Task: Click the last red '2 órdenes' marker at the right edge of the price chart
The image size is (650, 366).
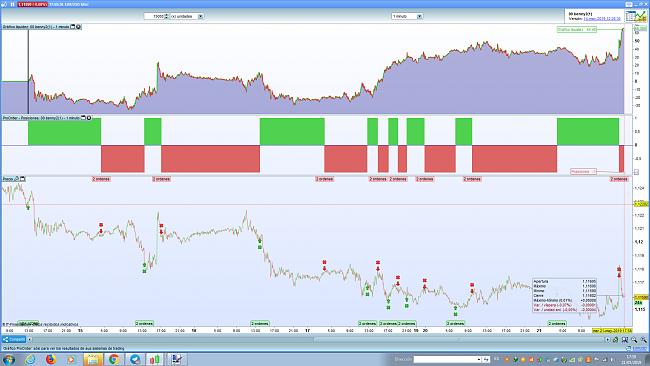Action: coord(618,179)
